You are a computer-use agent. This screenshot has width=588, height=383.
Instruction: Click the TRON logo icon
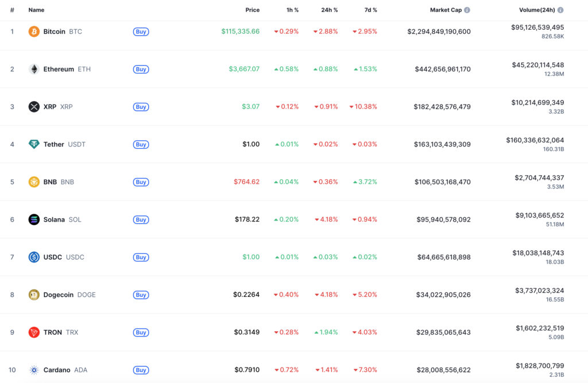[x=34, y=332]
